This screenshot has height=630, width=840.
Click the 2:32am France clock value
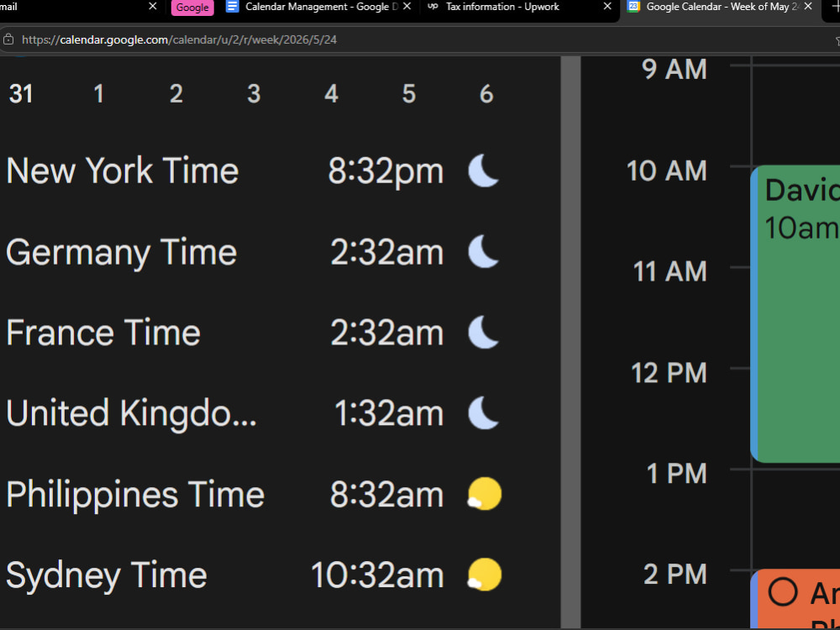[x=386, y=333]
